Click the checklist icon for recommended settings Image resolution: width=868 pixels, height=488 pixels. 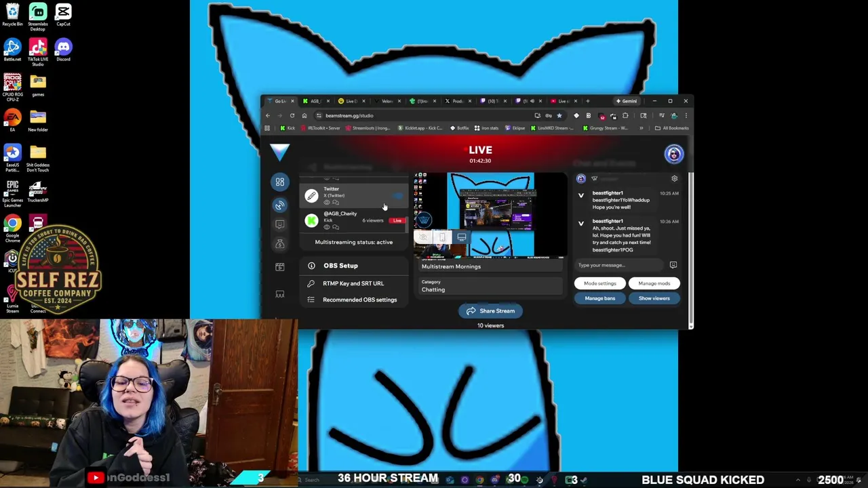(x=311, y=300)
